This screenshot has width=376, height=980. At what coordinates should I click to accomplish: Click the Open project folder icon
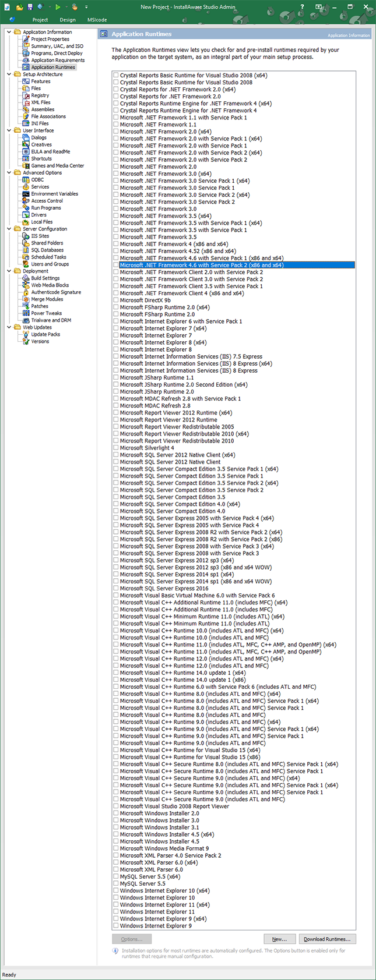pyautogui.click(x=19, y=7)
